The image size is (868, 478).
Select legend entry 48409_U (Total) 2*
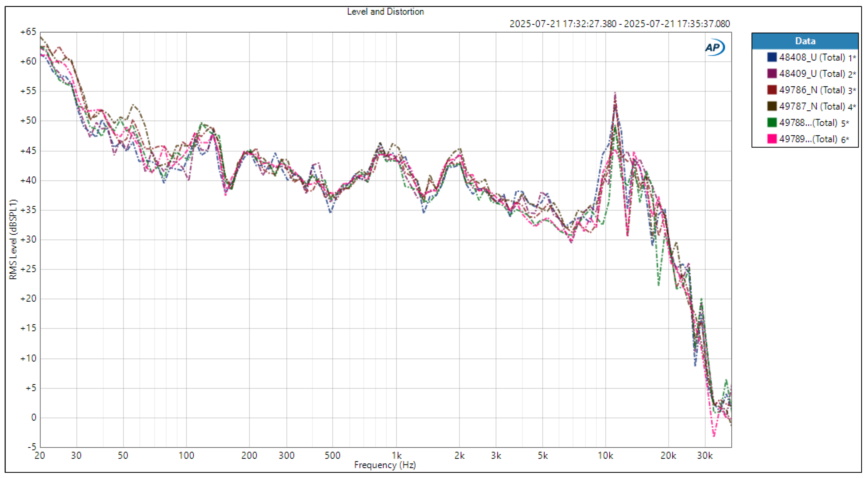point(817,74)
